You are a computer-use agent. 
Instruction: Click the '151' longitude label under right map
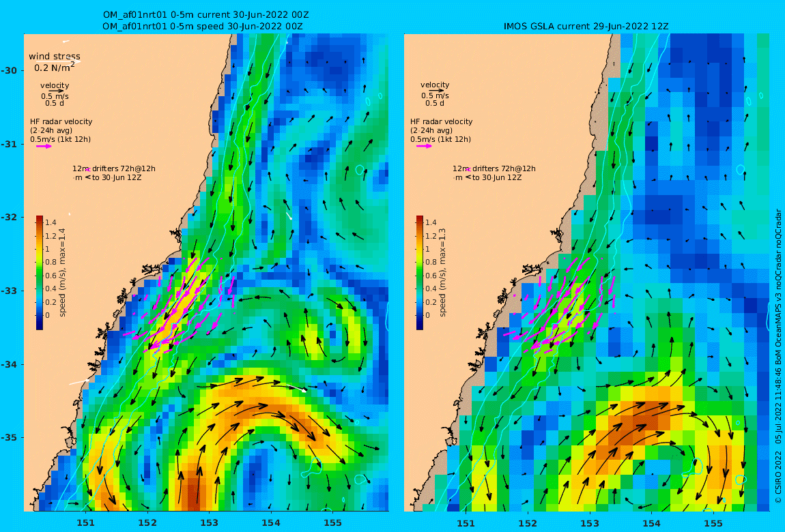point(466,523)
